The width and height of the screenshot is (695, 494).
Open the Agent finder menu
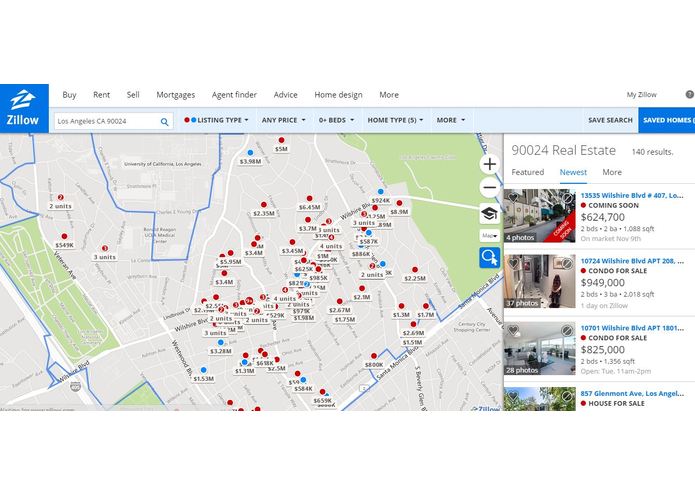click(x=234, y=95)
